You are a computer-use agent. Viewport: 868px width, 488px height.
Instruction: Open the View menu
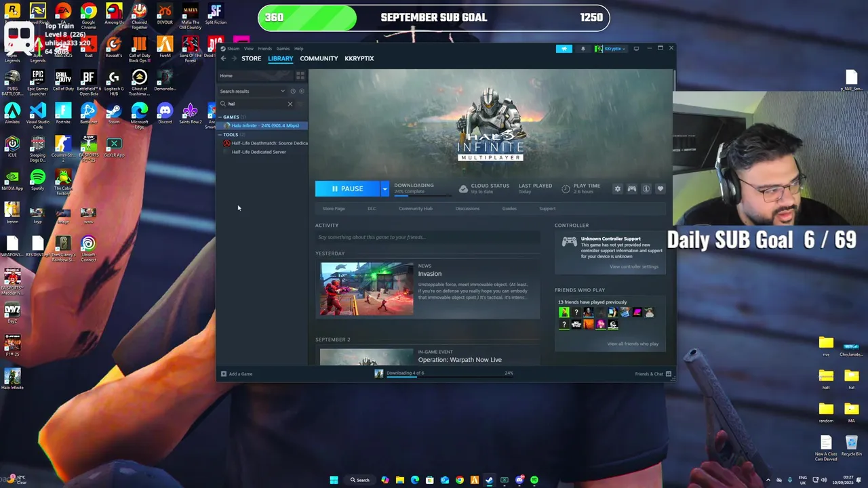249,49
